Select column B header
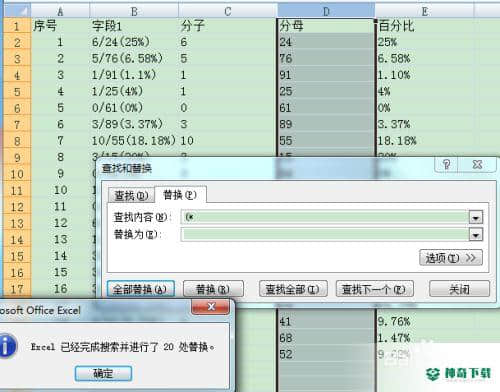 pos(134,11)
